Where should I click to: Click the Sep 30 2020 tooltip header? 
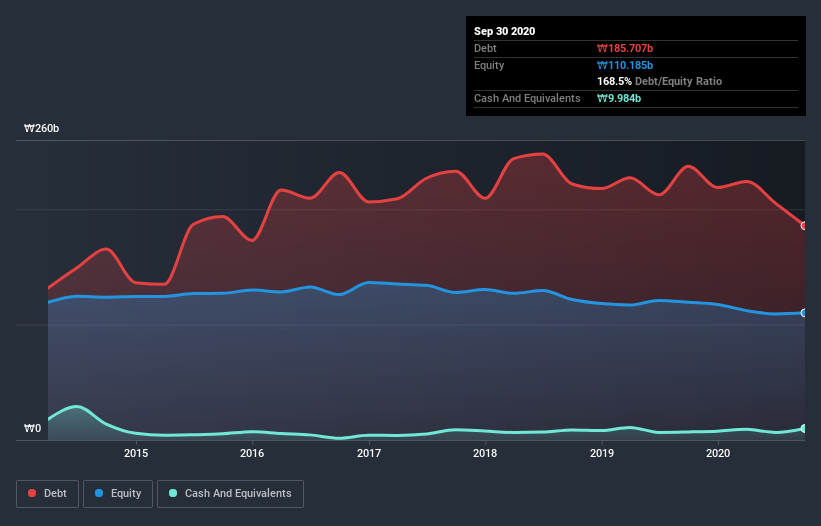tap(504, 31)
